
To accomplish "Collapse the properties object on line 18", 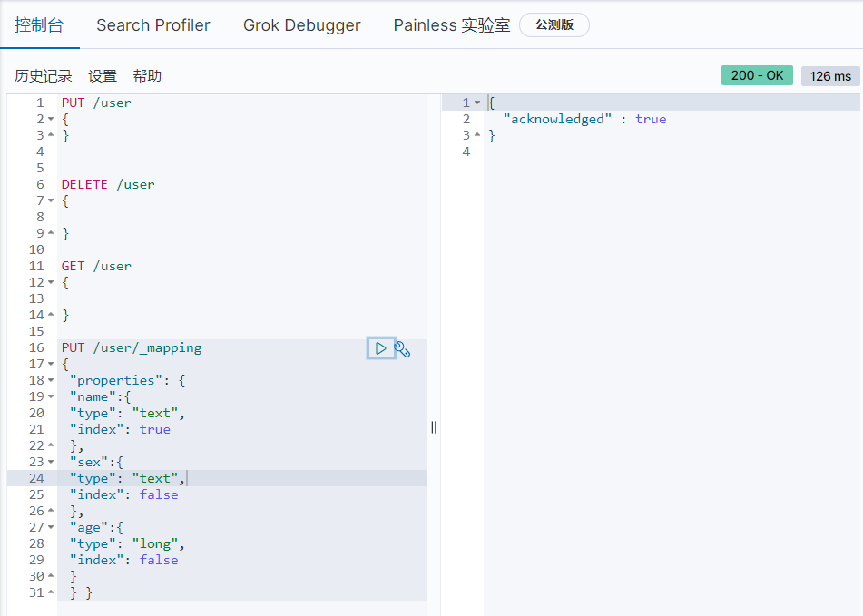I will (x=50, y=379).
